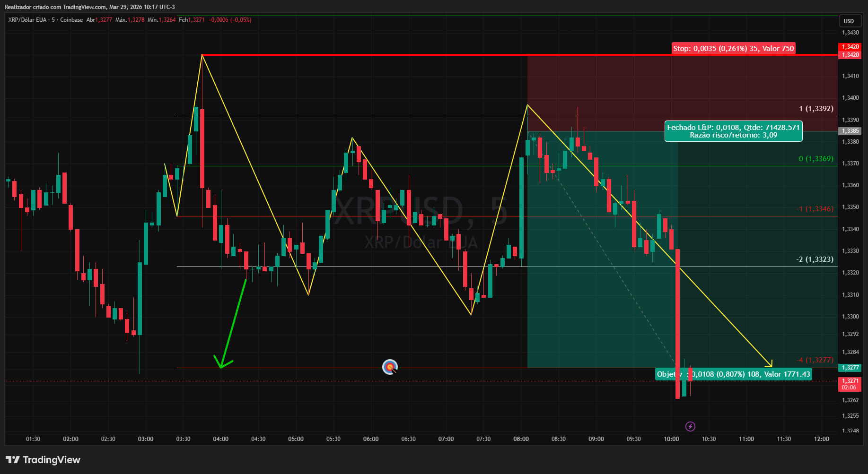Image resolution: width=868 pixels, height=474 pixels.
Task: Click the XRP/Dólar EUA symbol title
Action: [27, 20]
